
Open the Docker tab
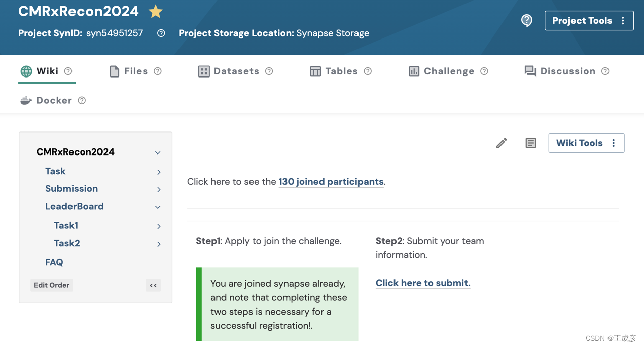(x=53, y=100)
